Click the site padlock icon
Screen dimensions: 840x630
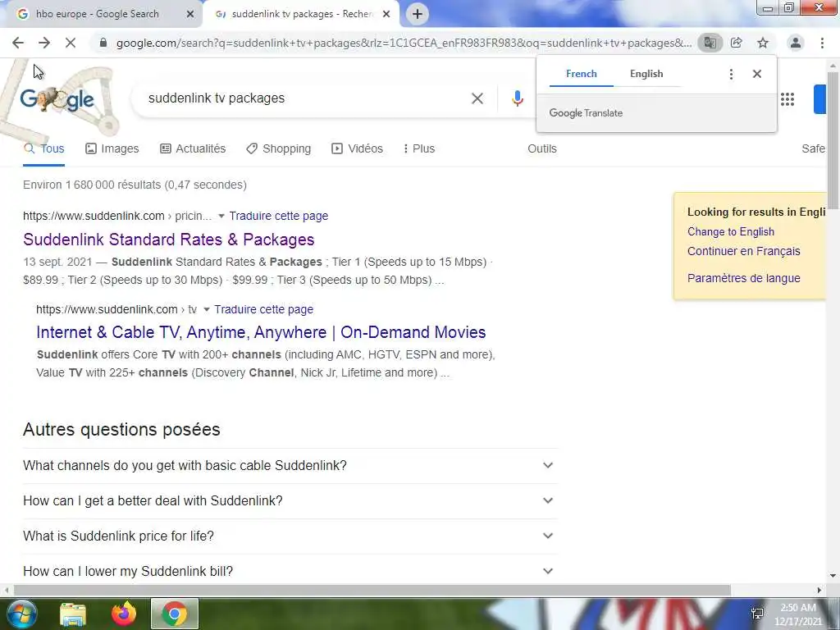click(x=103, y=43)
